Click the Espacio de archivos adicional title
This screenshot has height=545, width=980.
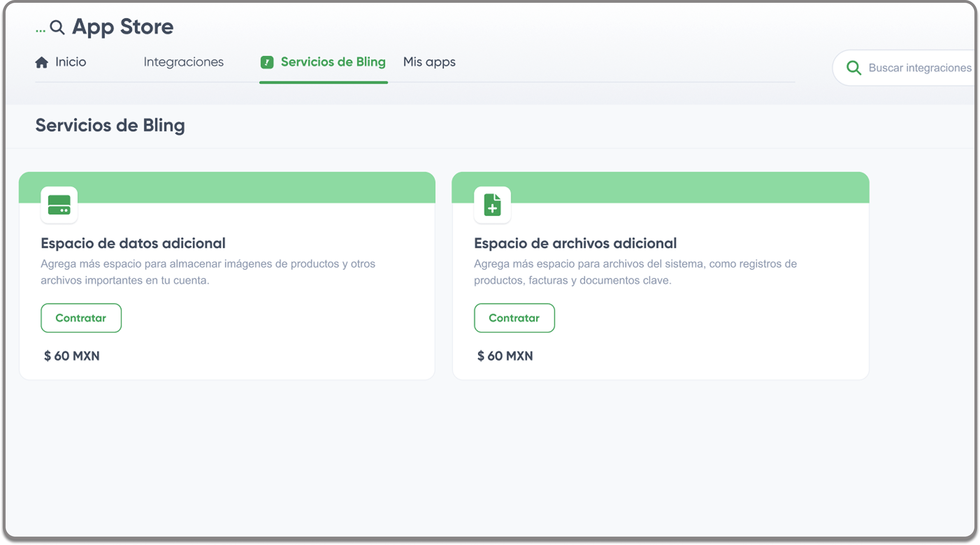pos(575,244)
